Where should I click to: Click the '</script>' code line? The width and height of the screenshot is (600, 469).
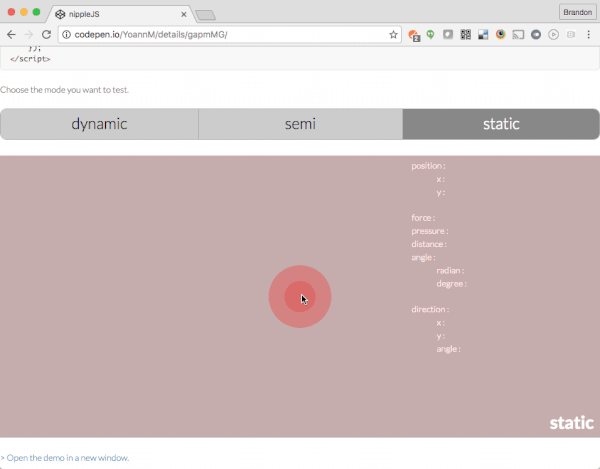pos(30,59)
